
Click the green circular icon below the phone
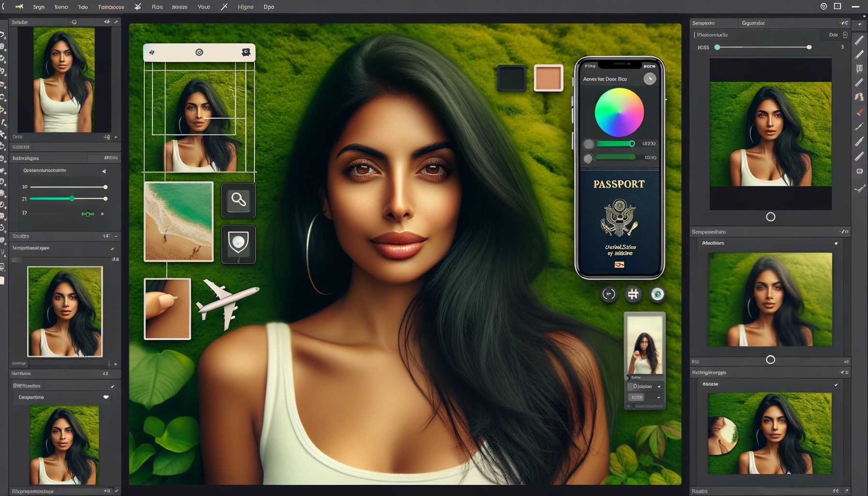657,294
